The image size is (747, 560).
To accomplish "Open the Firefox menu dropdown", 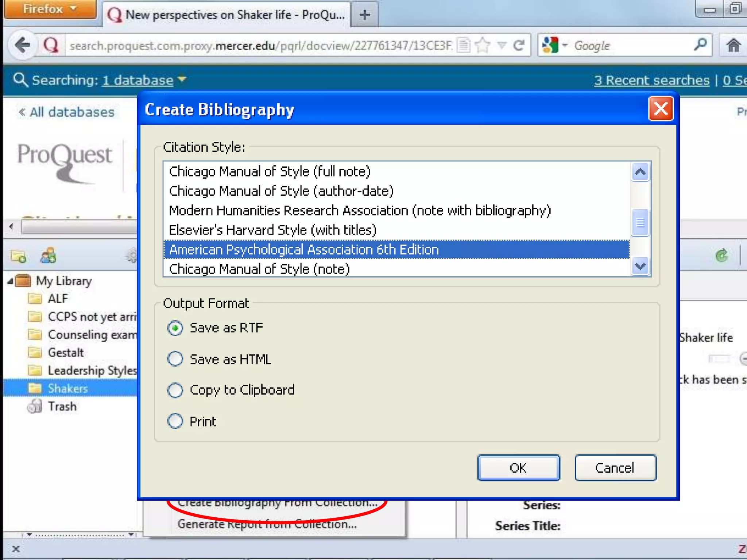I will (x=50, y=9).
